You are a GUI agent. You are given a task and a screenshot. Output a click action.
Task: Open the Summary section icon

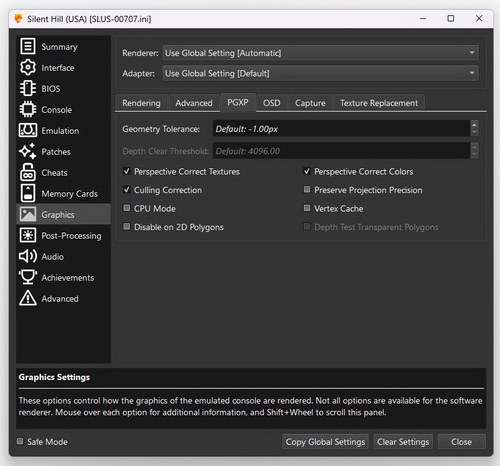[x=28, y=46]
